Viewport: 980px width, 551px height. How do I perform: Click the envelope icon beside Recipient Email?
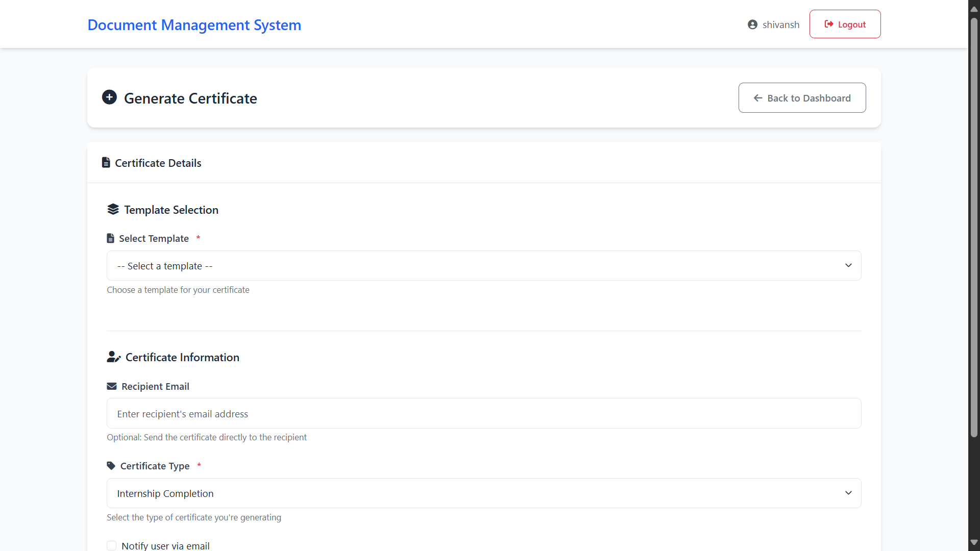[x=111, y=386]
